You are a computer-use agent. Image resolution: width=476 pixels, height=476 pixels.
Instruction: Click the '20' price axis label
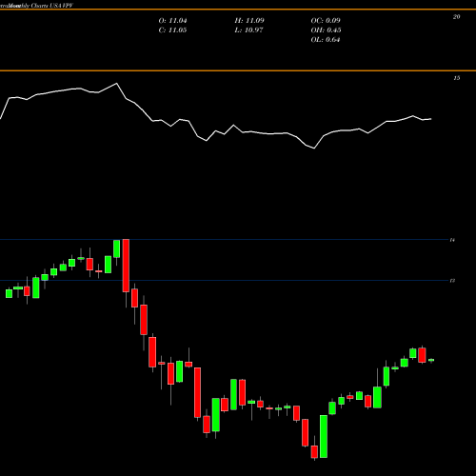[456, 17]
